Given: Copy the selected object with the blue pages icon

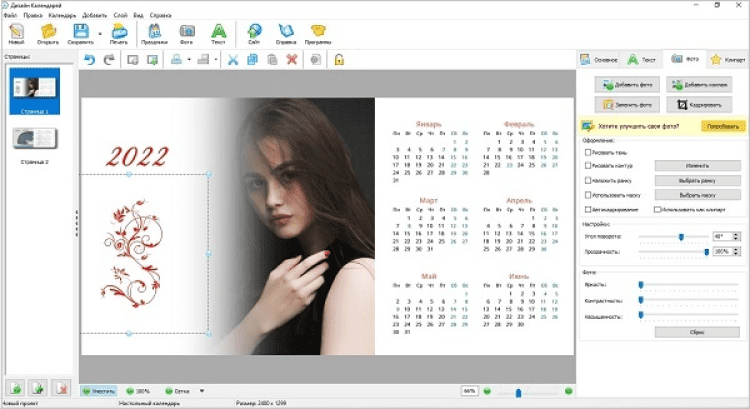Looking at the screenshot, I should [252, 60].
